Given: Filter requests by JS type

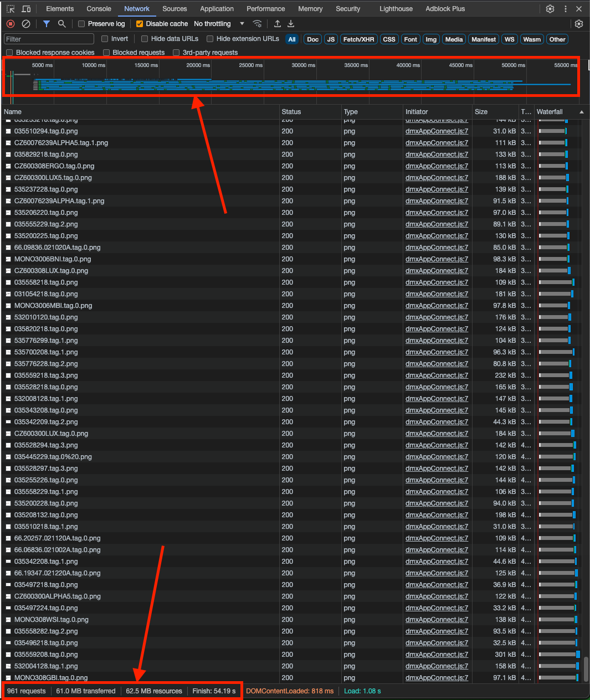Looking at the screenshot, I should 331,39.
